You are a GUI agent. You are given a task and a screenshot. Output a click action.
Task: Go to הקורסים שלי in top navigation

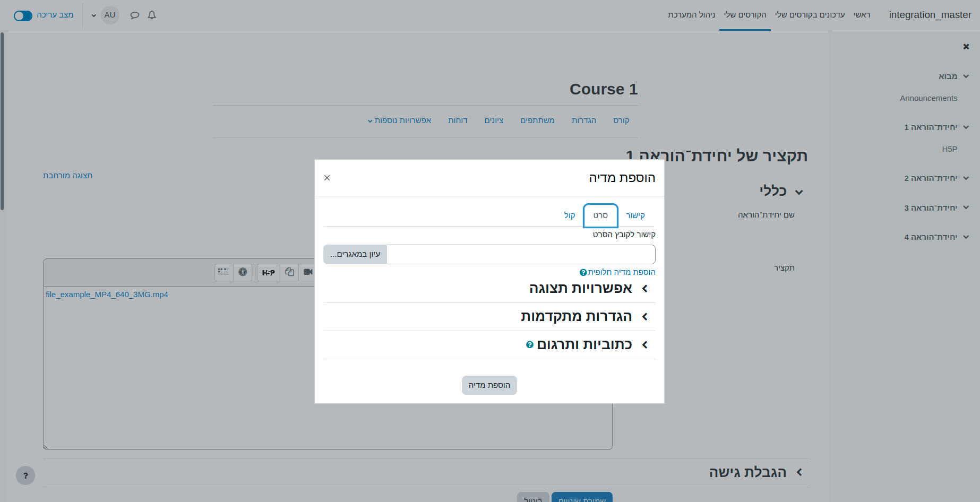(745, 15)
